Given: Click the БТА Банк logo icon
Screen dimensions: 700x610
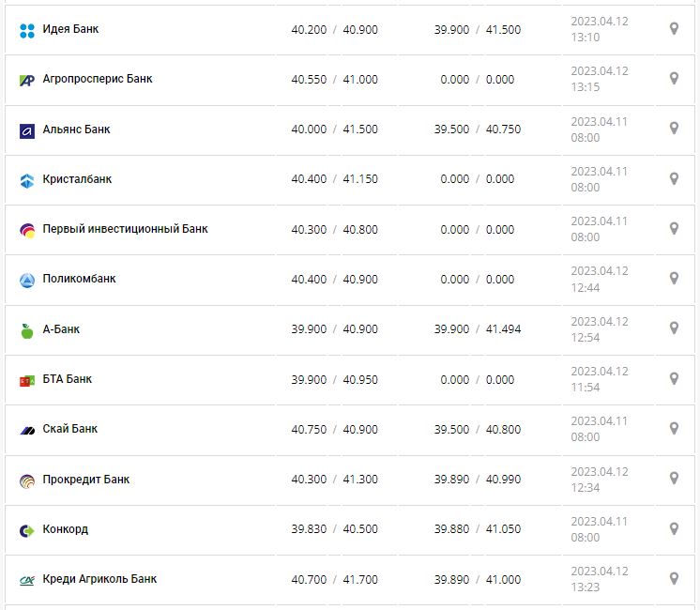Looking at the screenshot, I should (x=27, y=380).
